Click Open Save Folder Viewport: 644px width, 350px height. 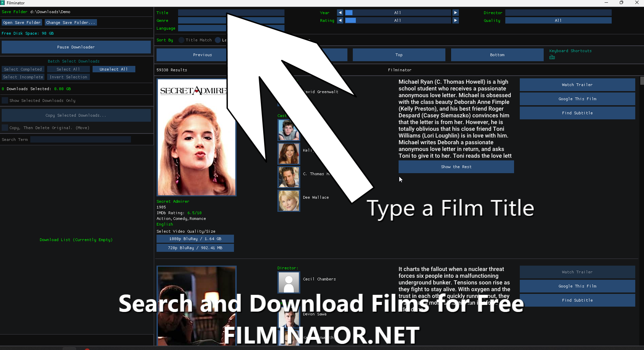click(x=22, y=23)
